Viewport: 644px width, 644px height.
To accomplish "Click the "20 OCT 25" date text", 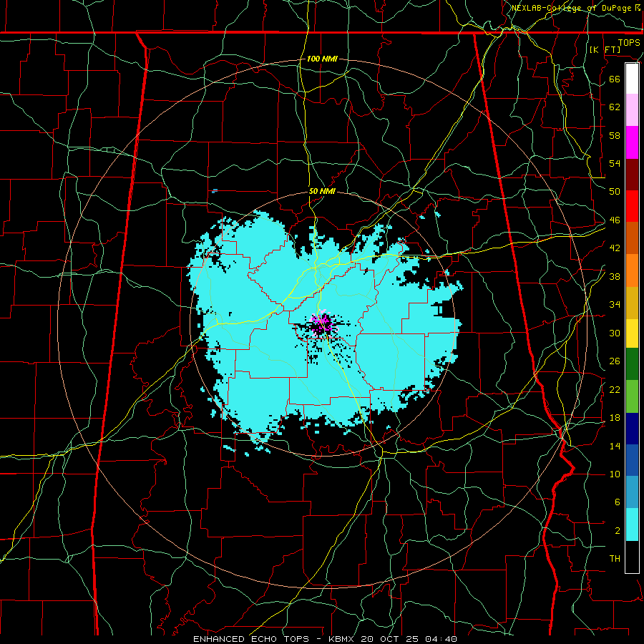I will (x=389, y=639).
